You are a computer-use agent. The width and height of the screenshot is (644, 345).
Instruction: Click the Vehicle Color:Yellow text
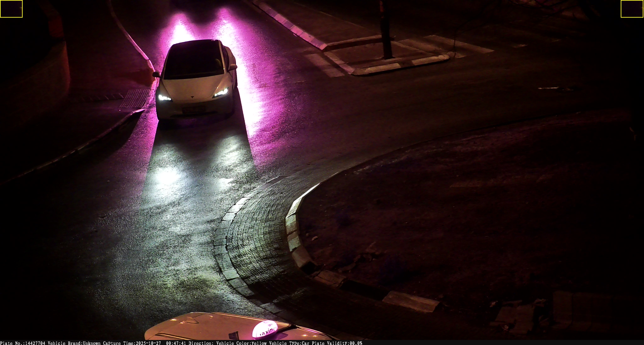coord(241,343)
